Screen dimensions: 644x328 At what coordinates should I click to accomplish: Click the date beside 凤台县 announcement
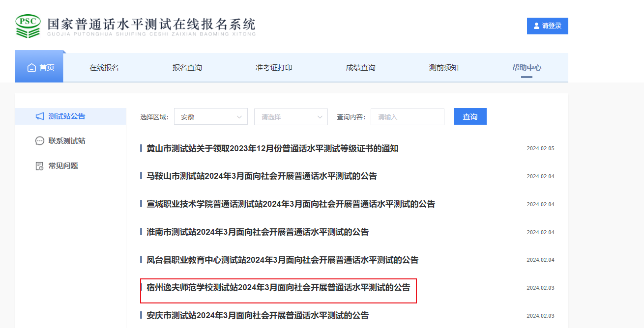click(540, 260)
